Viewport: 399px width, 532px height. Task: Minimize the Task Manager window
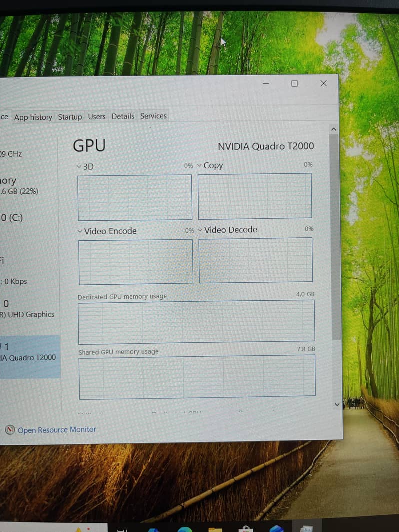(x=266, y=83)
